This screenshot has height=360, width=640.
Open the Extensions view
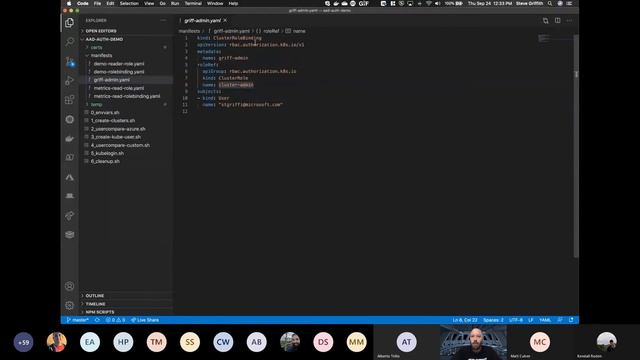69,100
